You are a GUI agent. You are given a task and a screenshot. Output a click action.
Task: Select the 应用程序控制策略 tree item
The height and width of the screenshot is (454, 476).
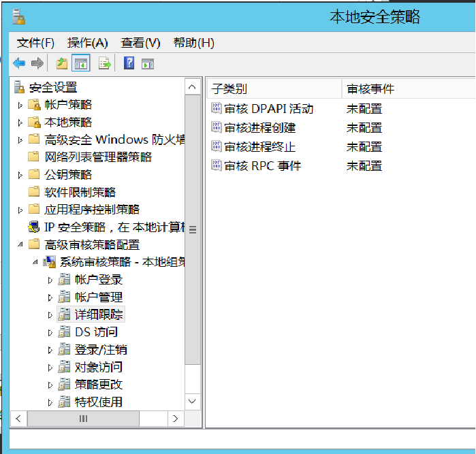[92, 210]
